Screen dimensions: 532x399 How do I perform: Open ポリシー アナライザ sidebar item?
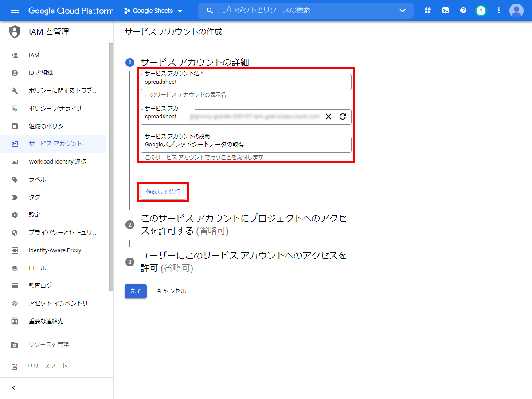coord(53,109)
